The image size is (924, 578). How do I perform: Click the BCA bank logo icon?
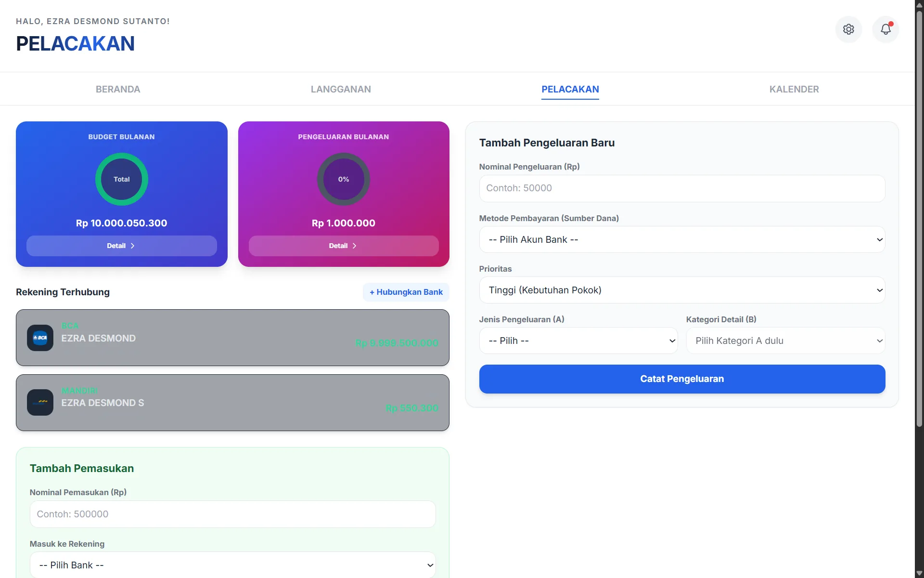[40, 338]
